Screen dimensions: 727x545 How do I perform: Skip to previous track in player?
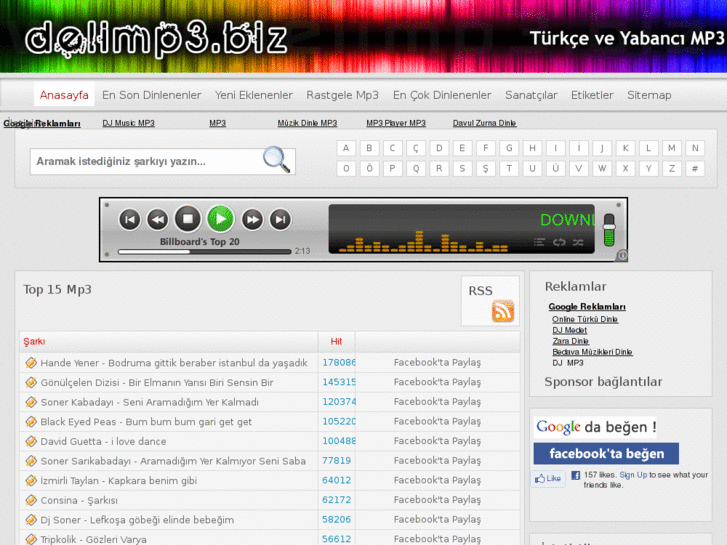(x=130, y=219)
